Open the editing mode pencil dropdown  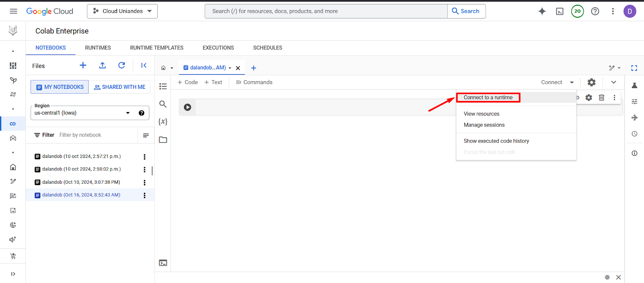click(x=615, y=68)
